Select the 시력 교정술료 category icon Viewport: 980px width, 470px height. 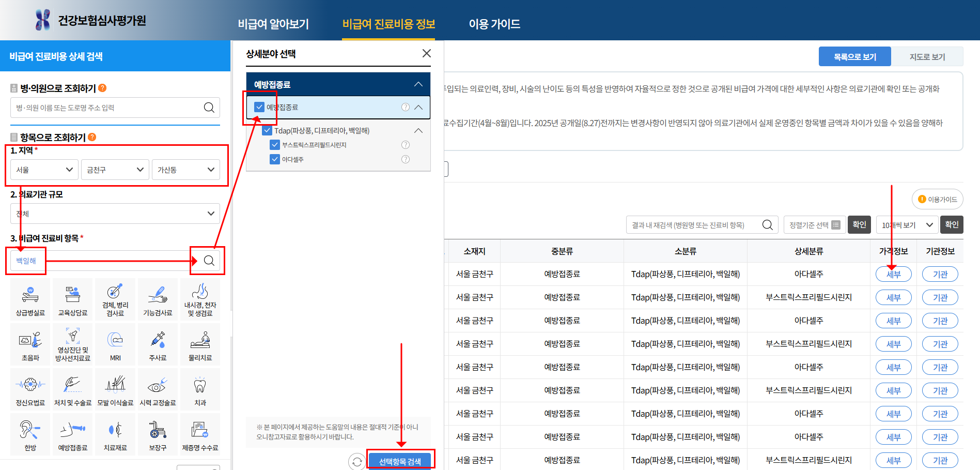click(158, 389)
